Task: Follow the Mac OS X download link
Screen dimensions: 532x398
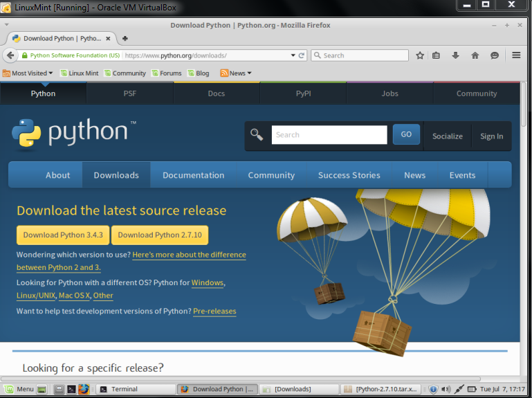Action: tap(74, 296)
